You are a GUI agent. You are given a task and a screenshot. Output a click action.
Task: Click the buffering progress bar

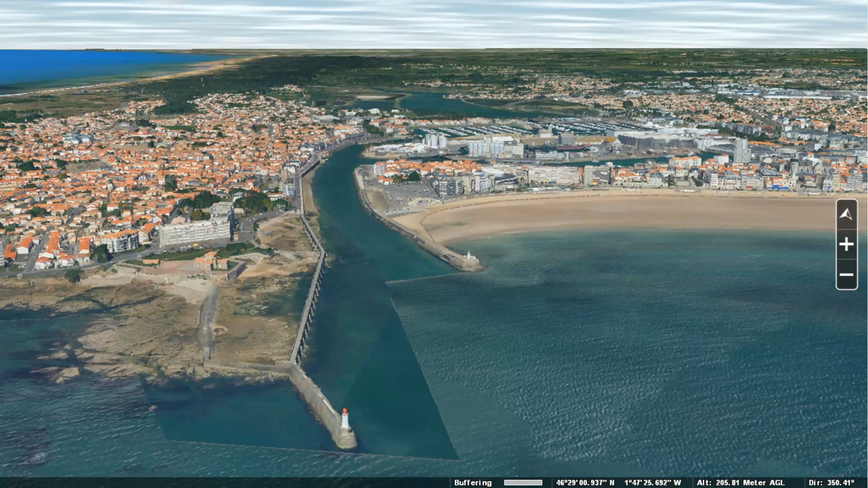pos(523,483)
